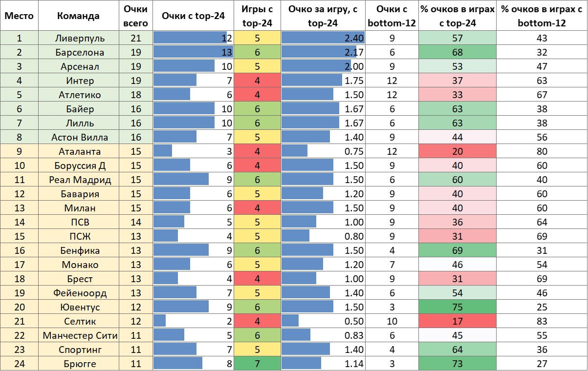This screenshot has height=371, width=588.
Task: Select the header Очко за игру, с top-24
Action: pos(323,16)
